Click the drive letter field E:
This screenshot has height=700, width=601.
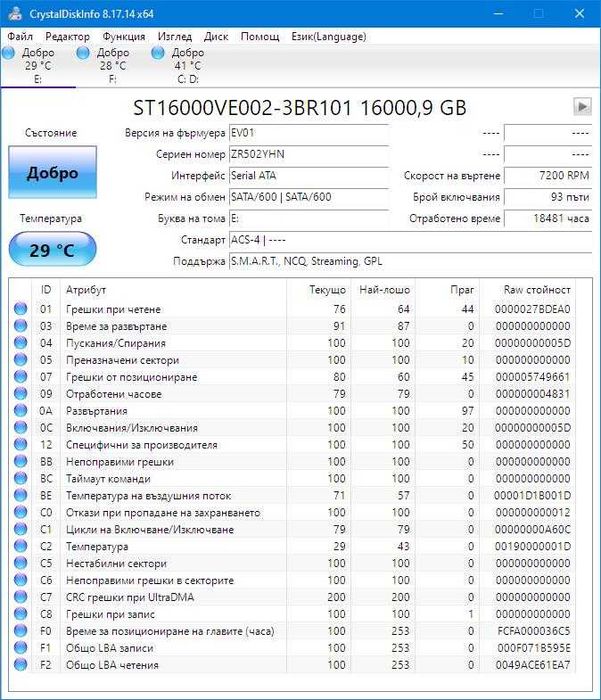pyautogui.click(x=309, y=218)
